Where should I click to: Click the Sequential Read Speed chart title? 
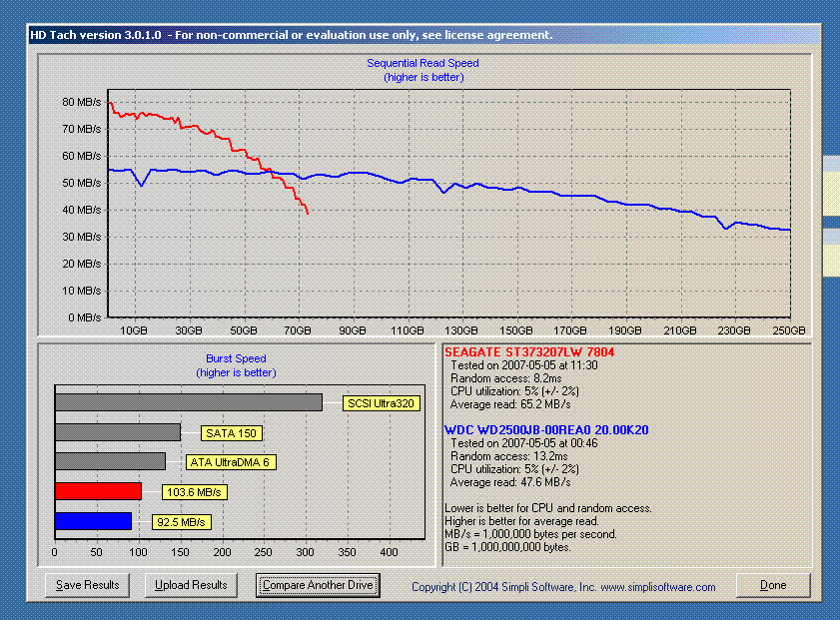(x=422, y=63)
